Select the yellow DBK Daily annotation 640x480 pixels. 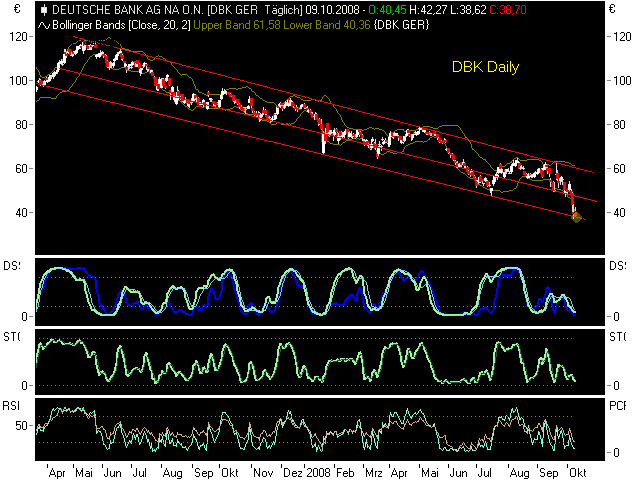pos(485,67)
